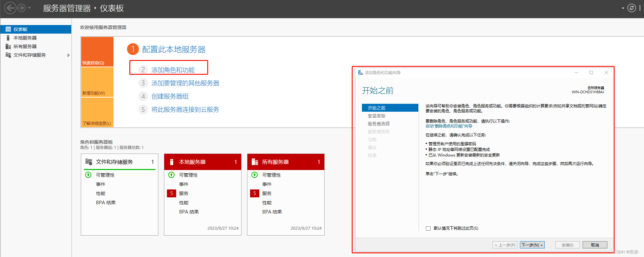Open dropdown arrow beside refresh icon
The width and height of the screenshot is (644, 257).
623,8
